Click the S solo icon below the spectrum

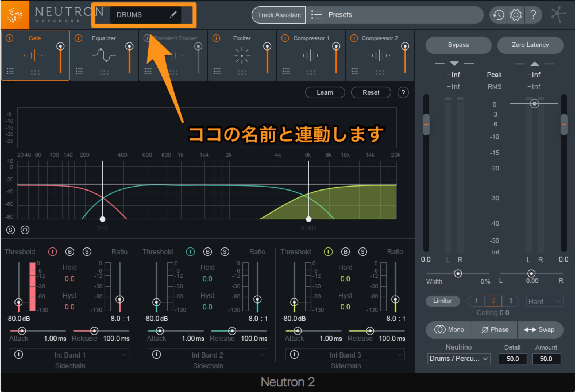pyautogui.click(x=11, y=230)
